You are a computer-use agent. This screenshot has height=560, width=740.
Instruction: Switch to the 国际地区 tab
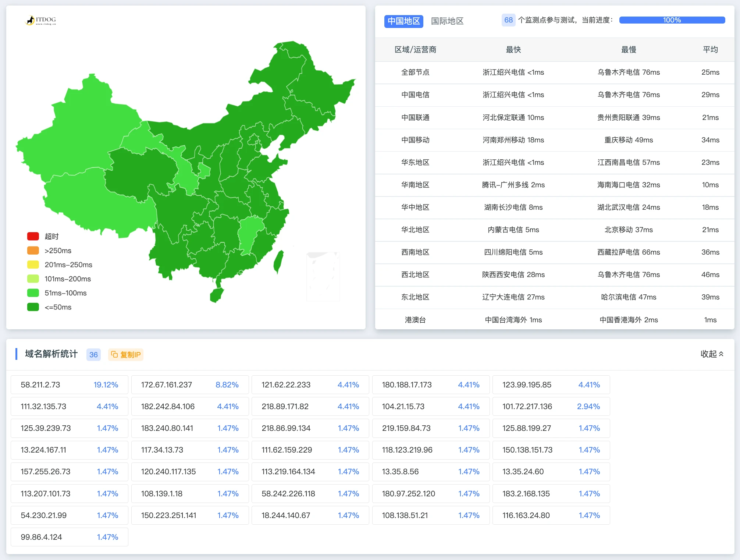click(x=447, y=21)
